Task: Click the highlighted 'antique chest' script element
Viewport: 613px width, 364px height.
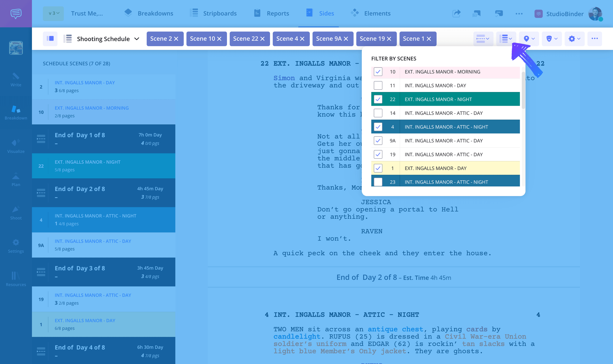Action: click(396, 329)
